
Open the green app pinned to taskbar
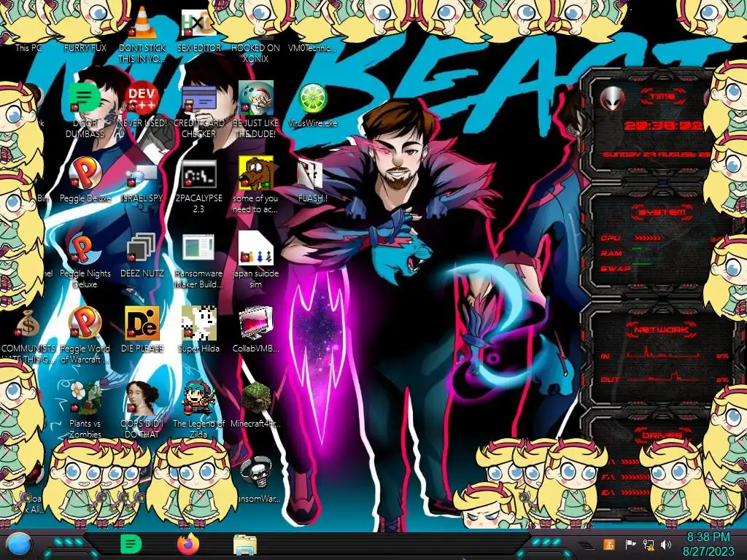point(131,544)
